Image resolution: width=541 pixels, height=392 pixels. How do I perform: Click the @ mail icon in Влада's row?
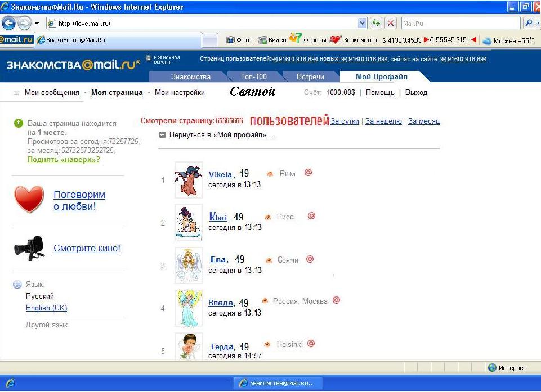tap(337, 300)
